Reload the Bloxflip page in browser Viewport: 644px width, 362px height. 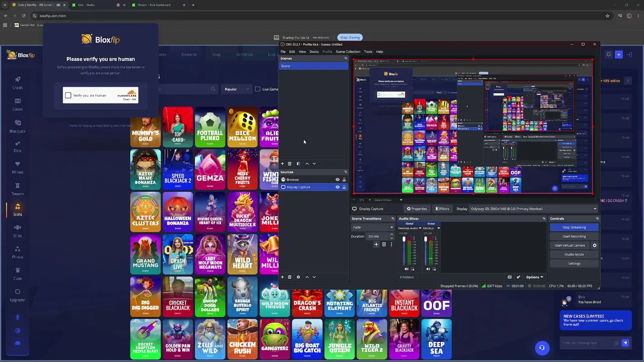click(24, 16)
